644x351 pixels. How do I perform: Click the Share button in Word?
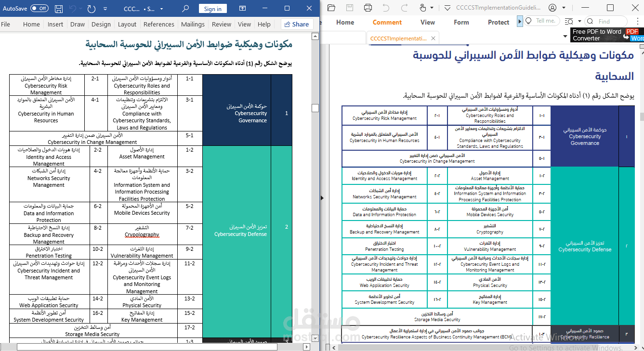tap(297, 24)
